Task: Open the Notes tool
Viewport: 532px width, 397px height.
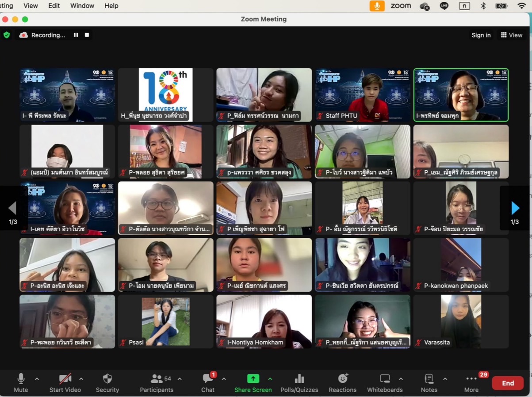Action: pos(429,383)
